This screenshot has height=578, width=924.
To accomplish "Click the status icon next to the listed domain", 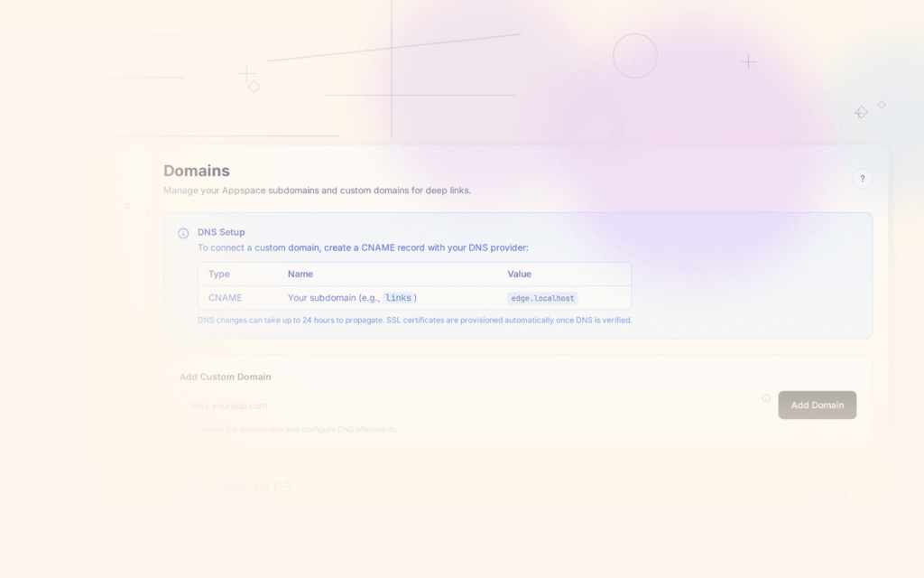I will click(282, 486).
